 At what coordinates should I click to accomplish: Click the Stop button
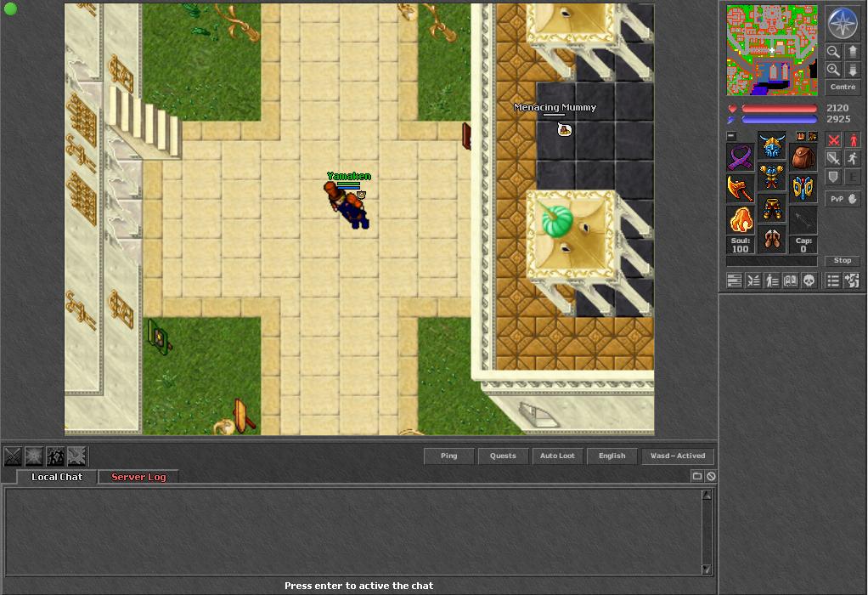(843, 260)
